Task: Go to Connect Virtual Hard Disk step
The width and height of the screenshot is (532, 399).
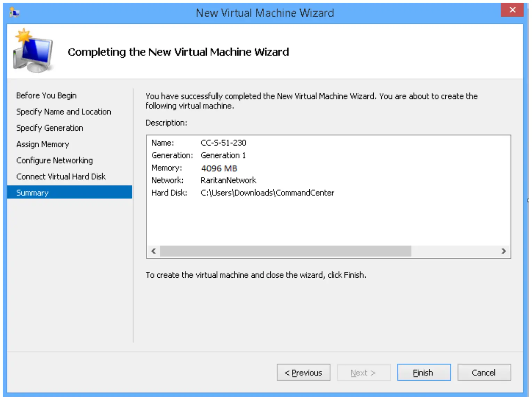Action: 61,177
